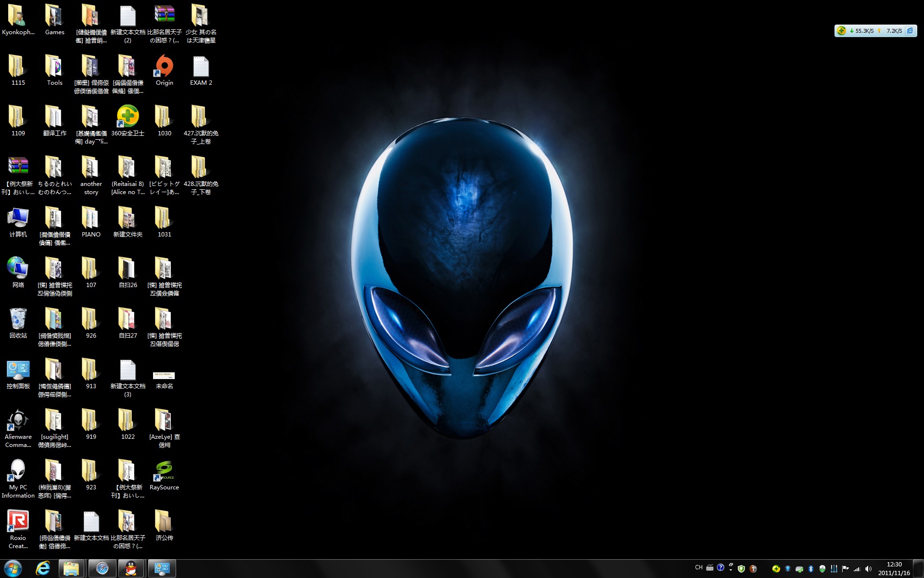Open the QQ penguin taskbar icon
This screenshot has width=924, height=578.
click(131, 569)
